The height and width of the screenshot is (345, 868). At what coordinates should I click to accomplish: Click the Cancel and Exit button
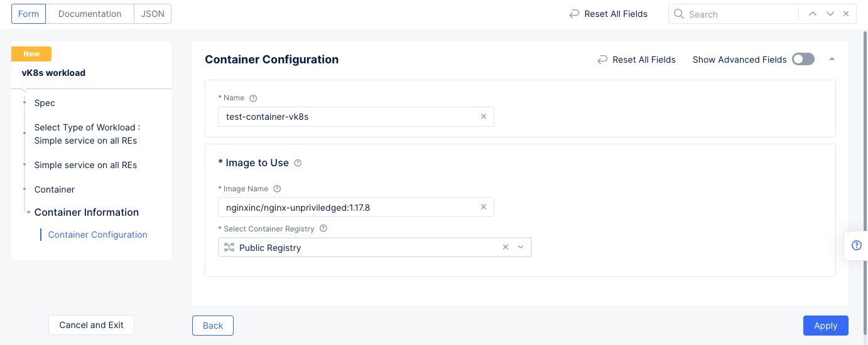pos(91,325)
